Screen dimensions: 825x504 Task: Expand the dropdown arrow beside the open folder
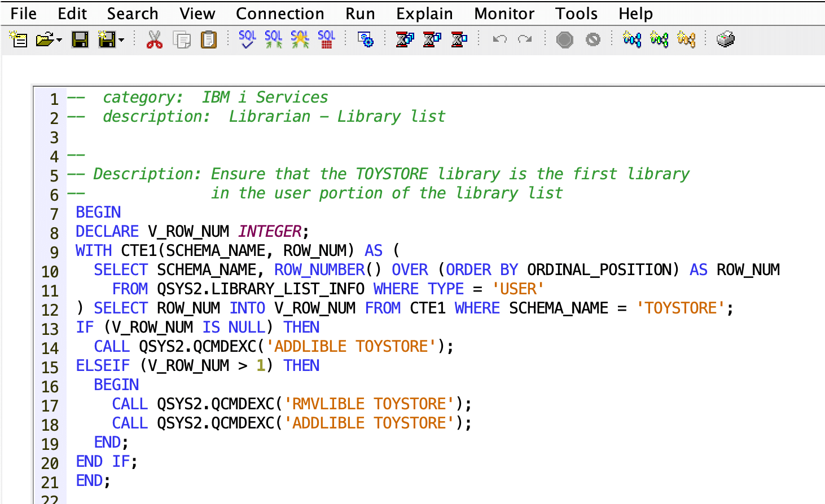pos(59,40)
